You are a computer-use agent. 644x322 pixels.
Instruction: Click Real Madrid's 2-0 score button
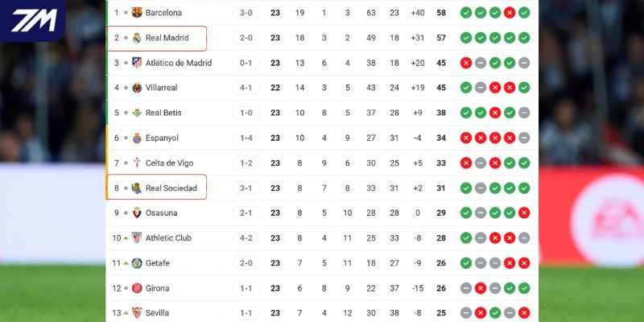[246, 38]
